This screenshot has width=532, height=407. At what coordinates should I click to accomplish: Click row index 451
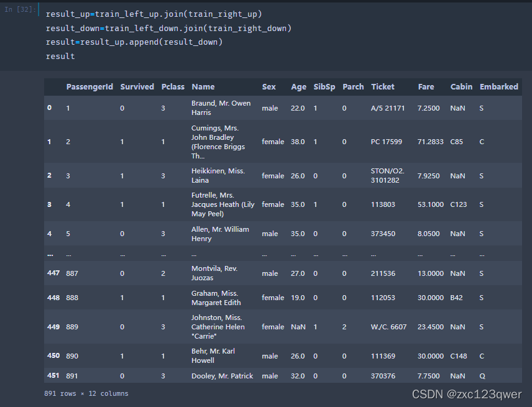pyautogui.click(x=53, y=375)
